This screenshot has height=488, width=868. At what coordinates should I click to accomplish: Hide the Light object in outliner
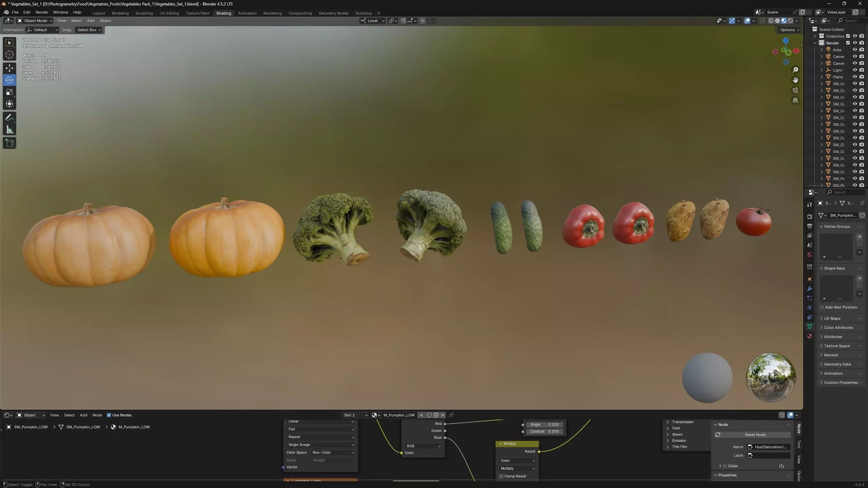[x=855, y=70]
